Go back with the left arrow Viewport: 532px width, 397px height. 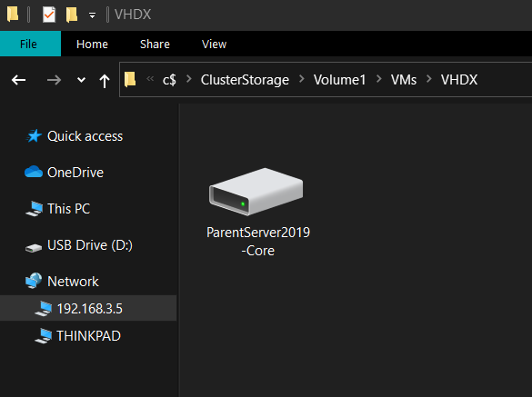click(x=19, y=80)
